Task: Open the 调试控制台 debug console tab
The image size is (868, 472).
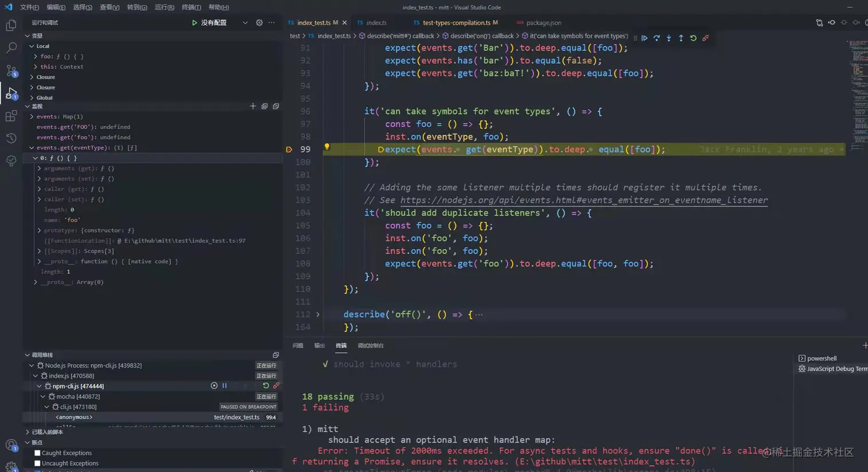Action: 370,346
